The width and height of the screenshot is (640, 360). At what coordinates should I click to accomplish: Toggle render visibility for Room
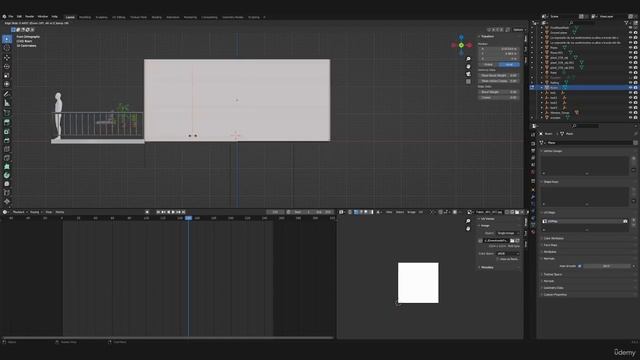pos(636,87)
